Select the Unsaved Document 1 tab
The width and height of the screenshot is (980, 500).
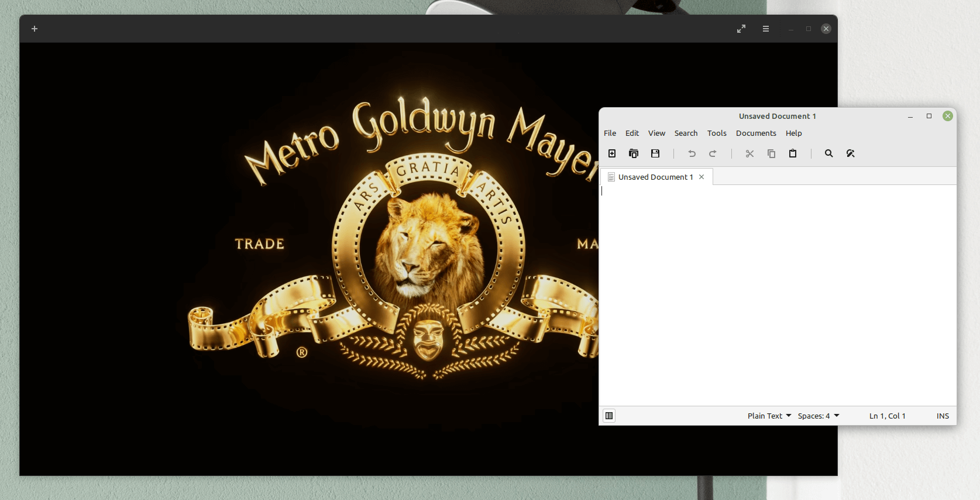[x=655, y=177]
